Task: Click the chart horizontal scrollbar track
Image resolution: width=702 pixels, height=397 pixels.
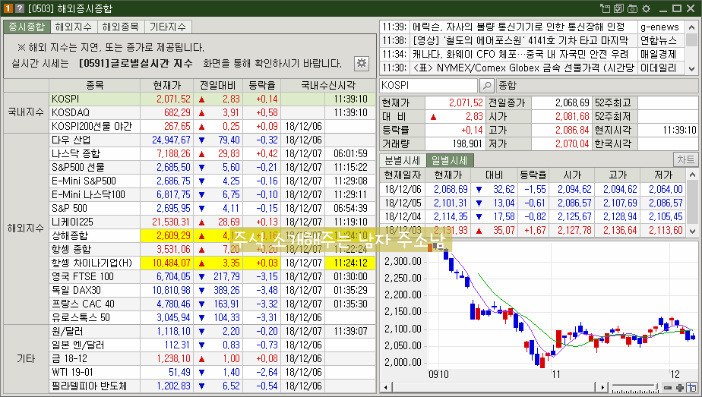Action: 494,388
